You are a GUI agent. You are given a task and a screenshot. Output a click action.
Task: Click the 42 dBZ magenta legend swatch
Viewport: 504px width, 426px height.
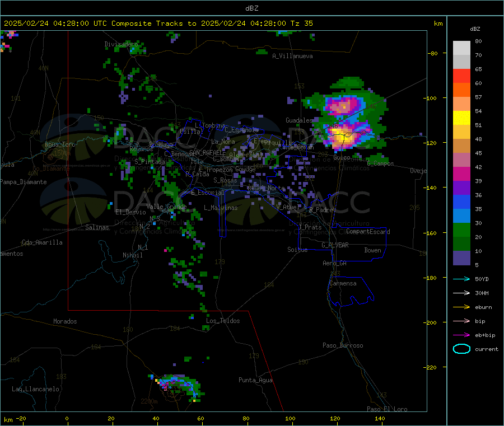point(461,174)
